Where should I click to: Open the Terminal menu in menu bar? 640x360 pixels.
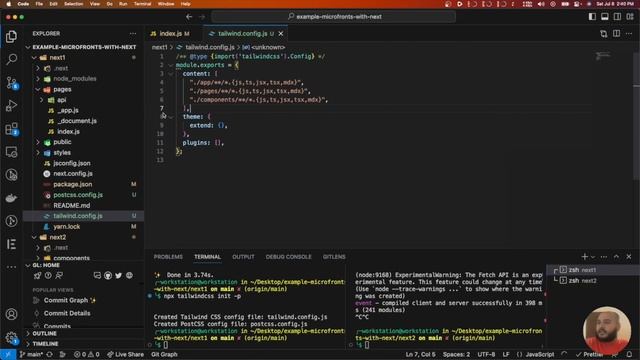[x=142, y=4]
